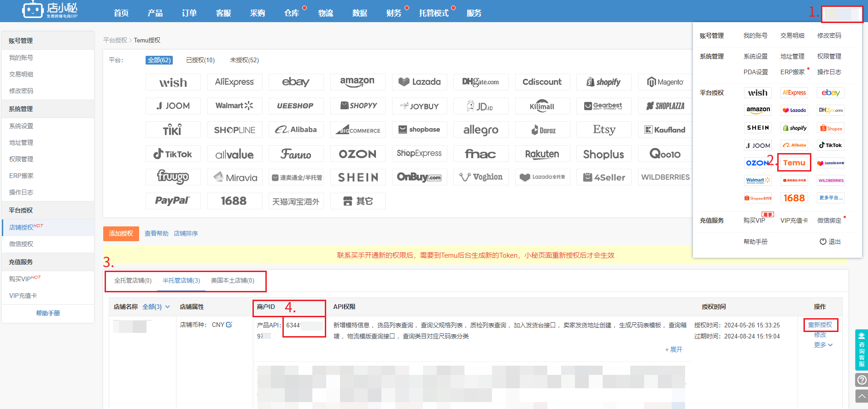Choose the Cdiscount platform tile
Screen dimensions: 868x409
pos(542,82)
